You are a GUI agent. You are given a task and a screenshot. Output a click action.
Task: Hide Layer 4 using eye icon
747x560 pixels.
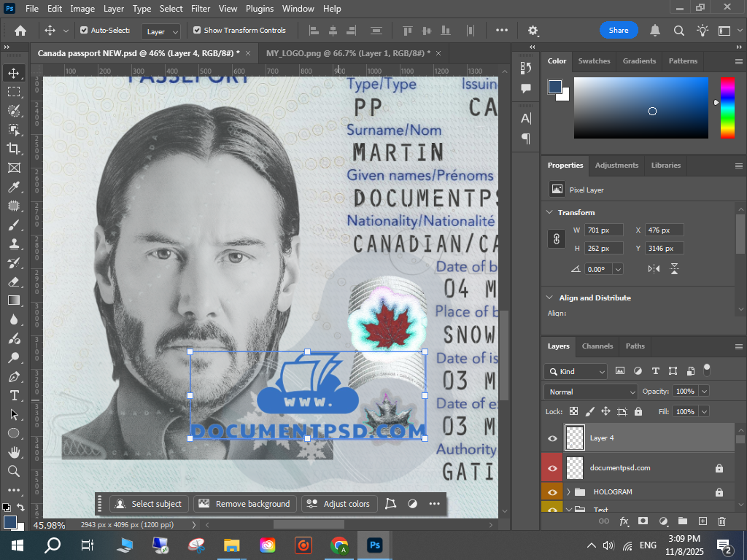coord(552,438)
